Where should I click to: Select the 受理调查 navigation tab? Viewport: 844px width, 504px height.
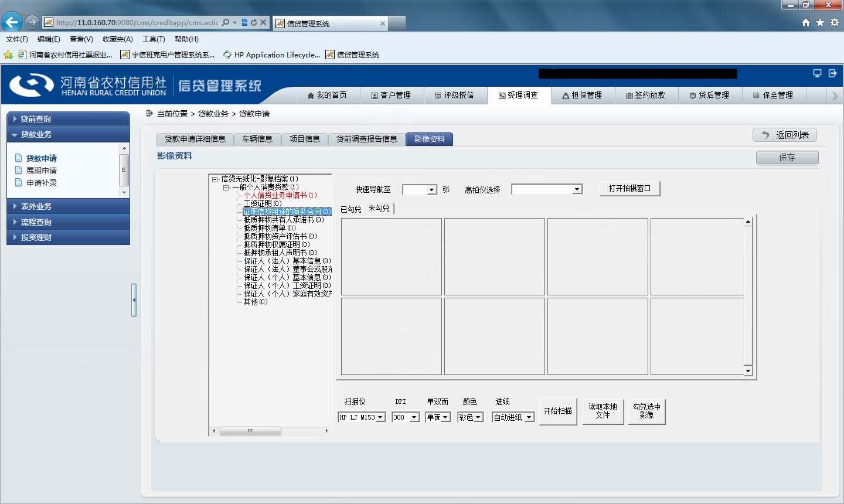[519, 95]
